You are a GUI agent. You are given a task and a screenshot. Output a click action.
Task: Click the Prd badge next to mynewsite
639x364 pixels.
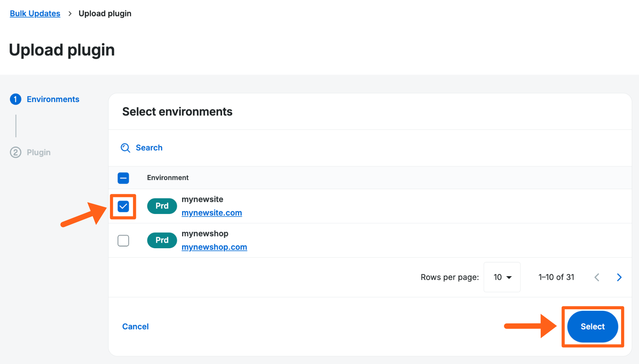coord(162,206)
